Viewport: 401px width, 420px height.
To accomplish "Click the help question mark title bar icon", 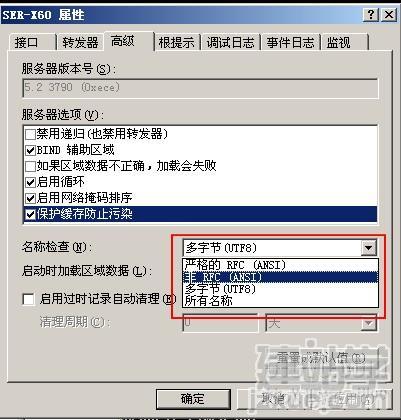I will 370,15.
